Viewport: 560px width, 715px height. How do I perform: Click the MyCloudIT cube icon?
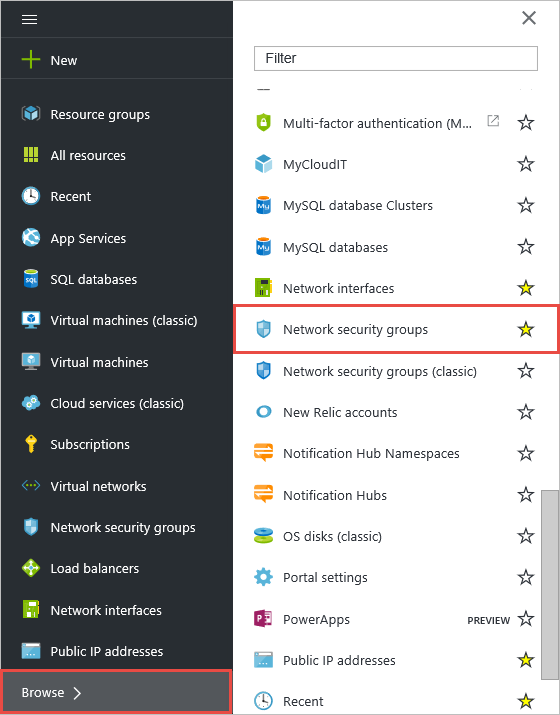point(264,164)
